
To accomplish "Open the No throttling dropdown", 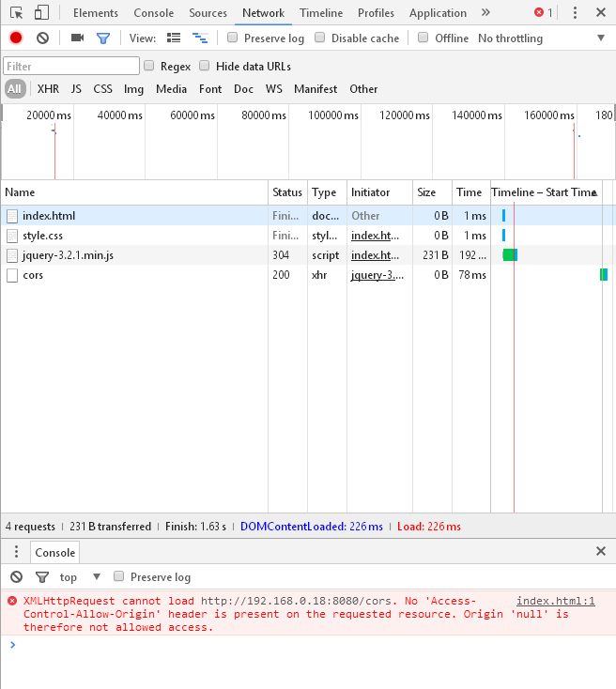I will (542, 38).
